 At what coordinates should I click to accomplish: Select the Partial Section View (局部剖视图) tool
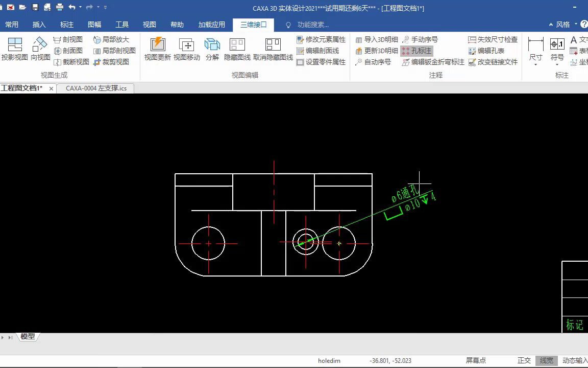click(114, 51)
